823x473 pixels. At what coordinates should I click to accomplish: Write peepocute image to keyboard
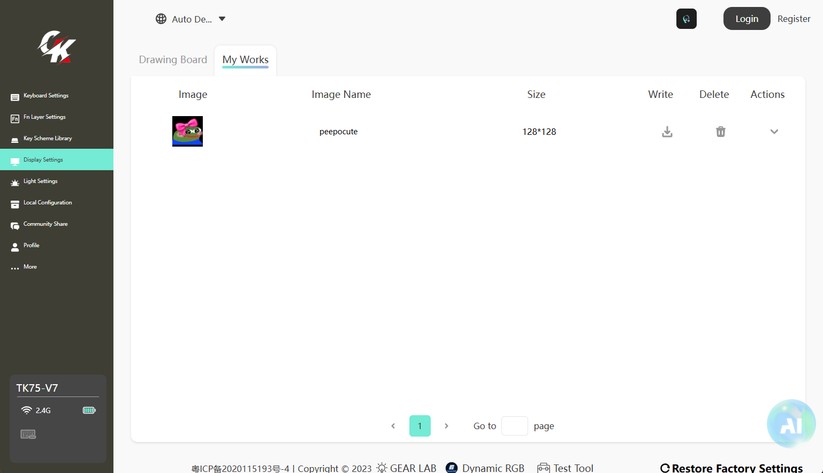pyautogui.click(x=667, y=131)
